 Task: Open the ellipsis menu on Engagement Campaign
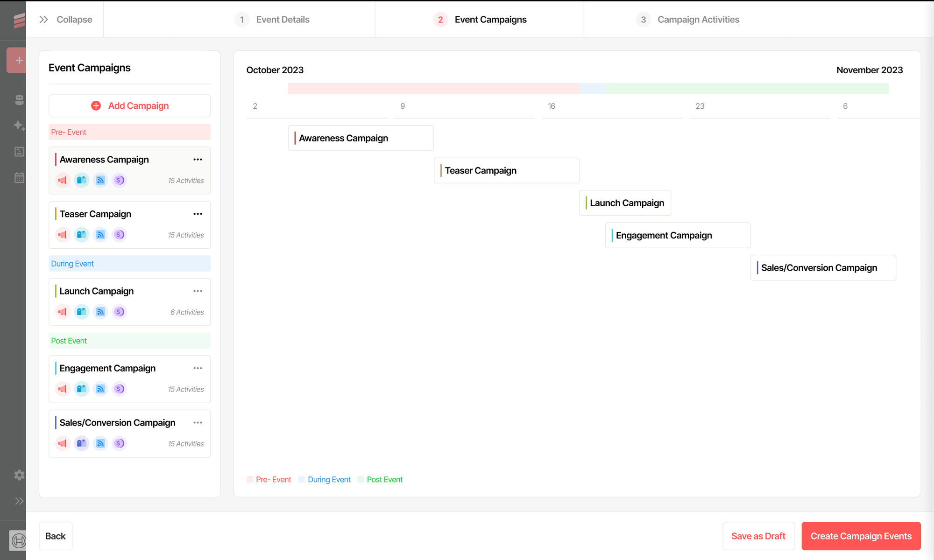click(x=198, y=368)
